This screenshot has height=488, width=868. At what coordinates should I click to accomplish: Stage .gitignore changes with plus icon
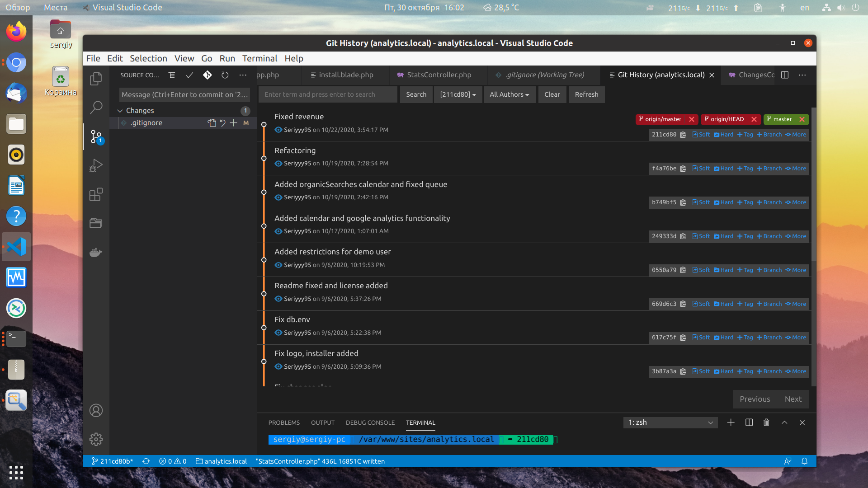point(233,123)
